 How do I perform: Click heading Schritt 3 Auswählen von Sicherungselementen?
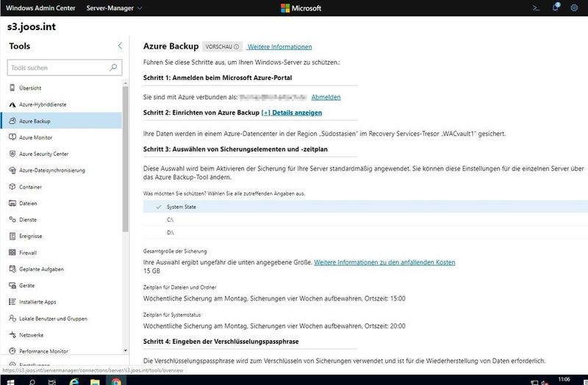tap(235, 149)
